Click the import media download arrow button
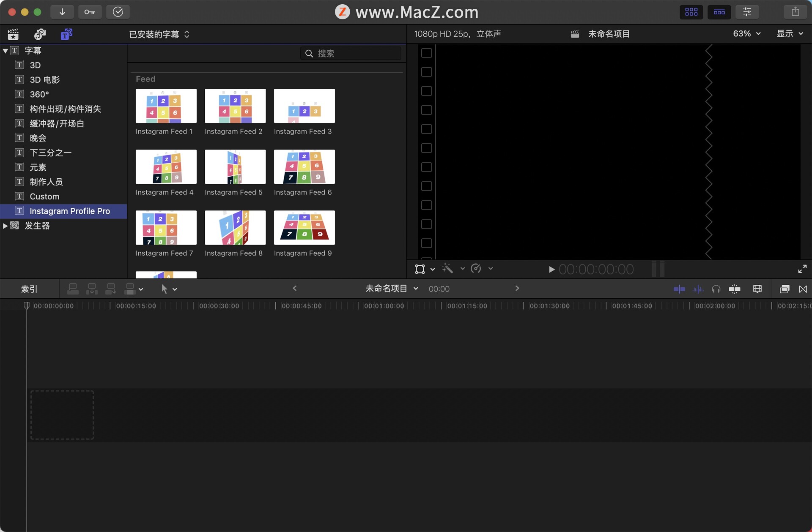The image size is (812, 532). tap(62, 12)
